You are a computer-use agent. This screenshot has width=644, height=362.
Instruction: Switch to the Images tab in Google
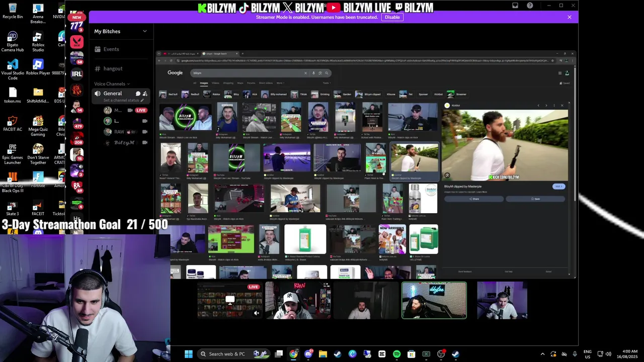pos(204,83)
